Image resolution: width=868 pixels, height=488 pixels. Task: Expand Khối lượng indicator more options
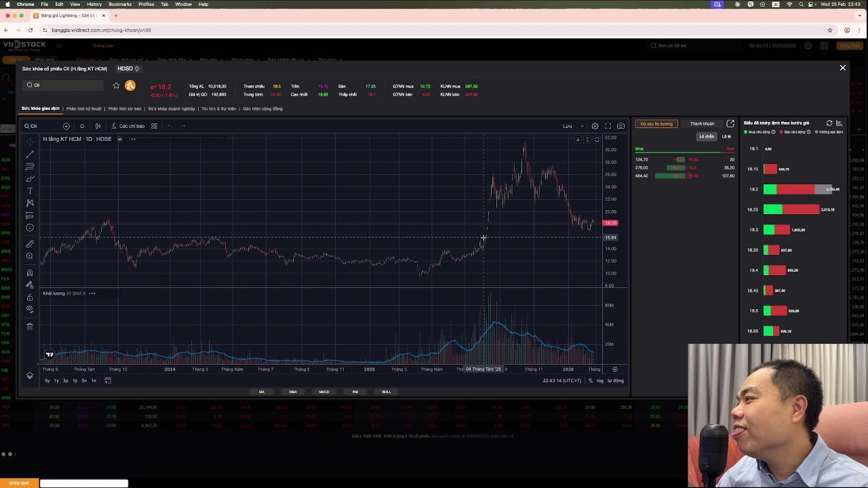(x=92, y=293)
